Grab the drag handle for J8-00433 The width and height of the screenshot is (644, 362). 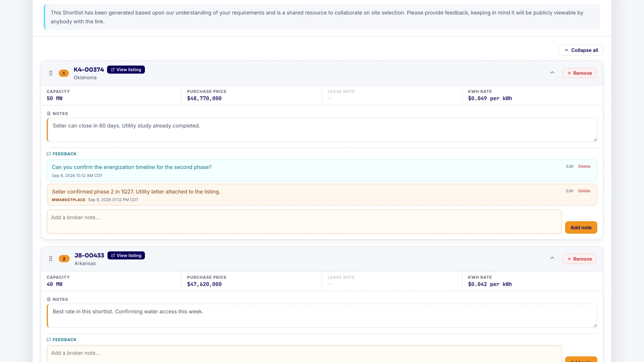tap(51, 259)
